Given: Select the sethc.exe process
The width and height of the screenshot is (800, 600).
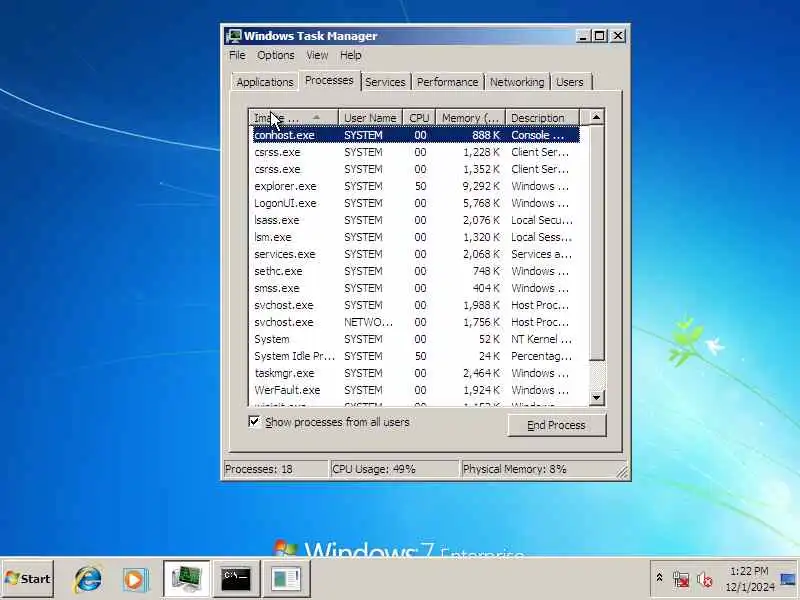Looking at the screenshot, I should pos(416,271).
